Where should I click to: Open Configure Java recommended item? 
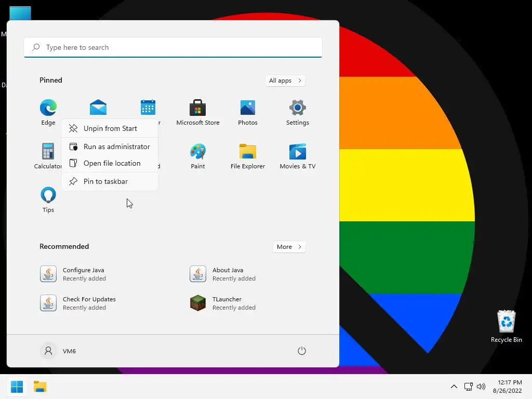(x=73, y=274)
